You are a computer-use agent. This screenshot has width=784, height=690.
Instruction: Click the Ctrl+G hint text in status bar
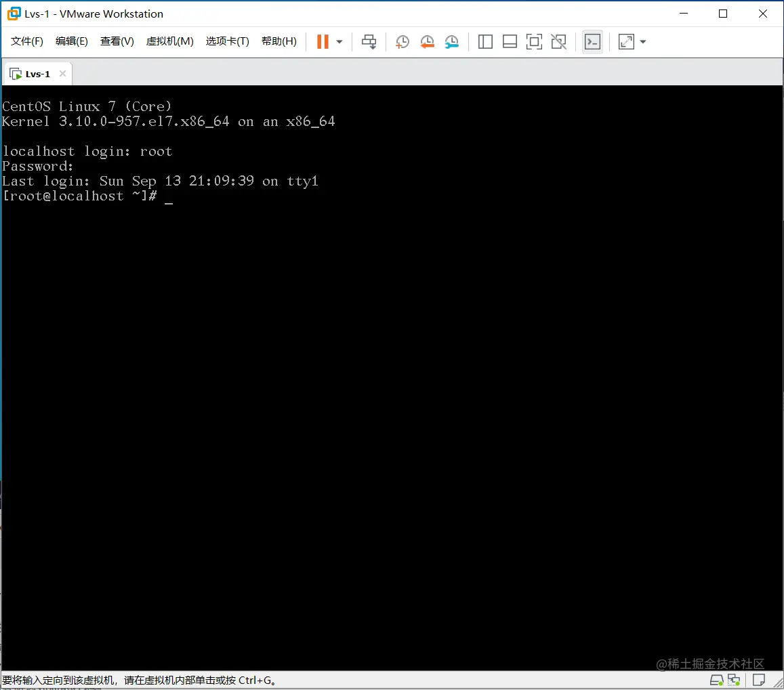[140, 680]
